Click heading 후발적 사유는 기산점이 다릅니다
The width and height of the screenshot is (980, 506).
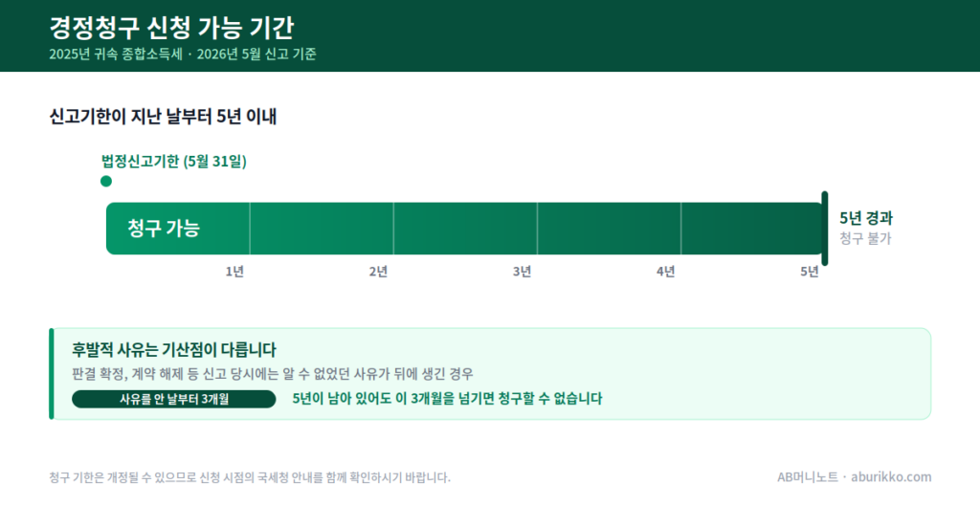click(174, 349)
